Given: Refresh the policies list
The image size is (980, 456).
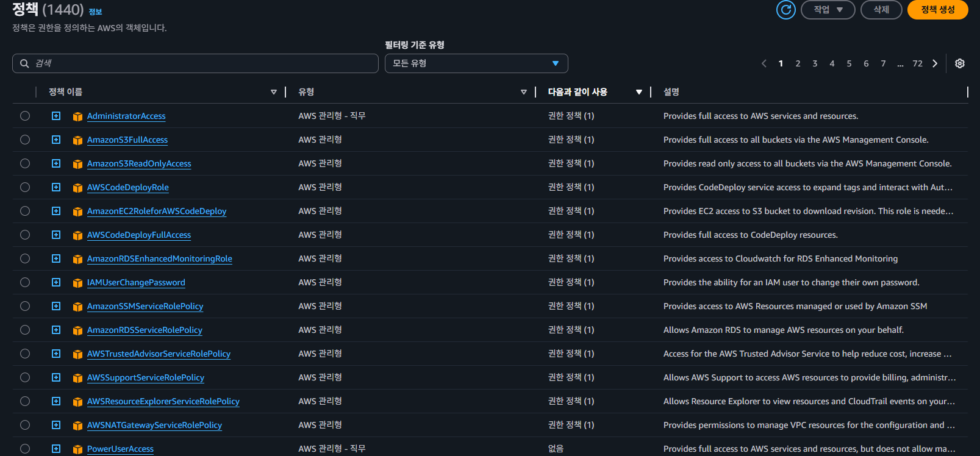Looking at the screenshot, I should (x=785, y=10).
